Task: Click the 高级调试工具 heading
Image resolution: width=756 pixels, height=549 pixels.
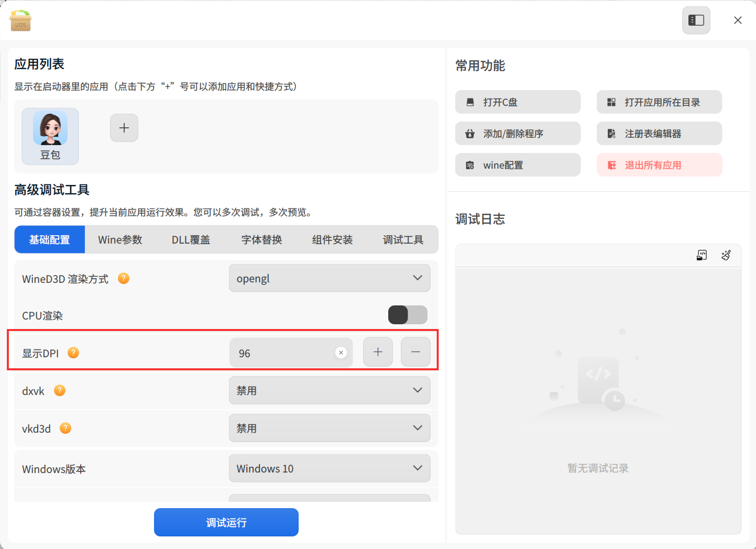Action: click(52, 190)
